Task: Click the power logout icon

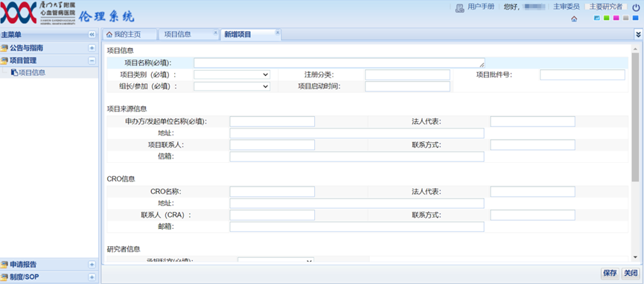Action: pos(636,7)
